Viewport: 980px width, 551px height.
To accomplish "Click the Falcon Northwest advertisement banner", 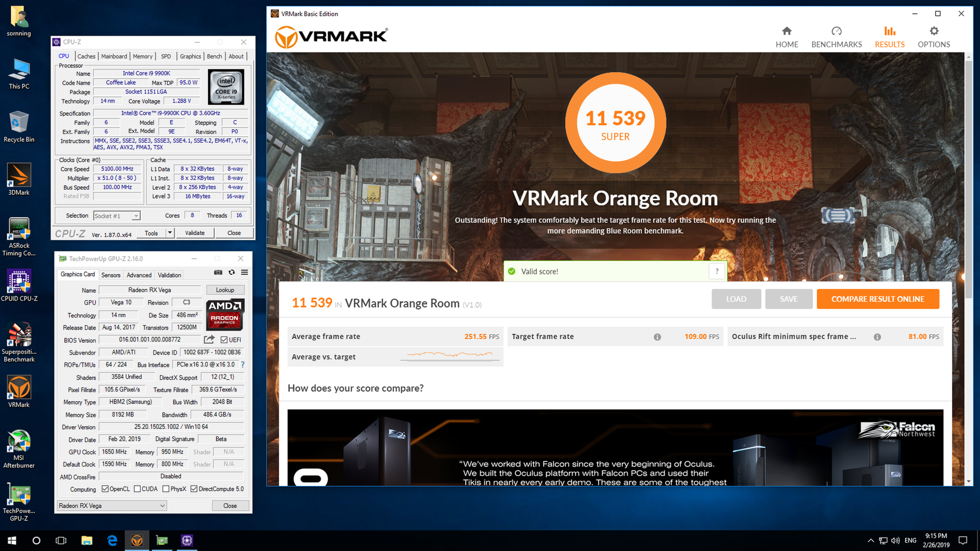I will click(615, 447).
